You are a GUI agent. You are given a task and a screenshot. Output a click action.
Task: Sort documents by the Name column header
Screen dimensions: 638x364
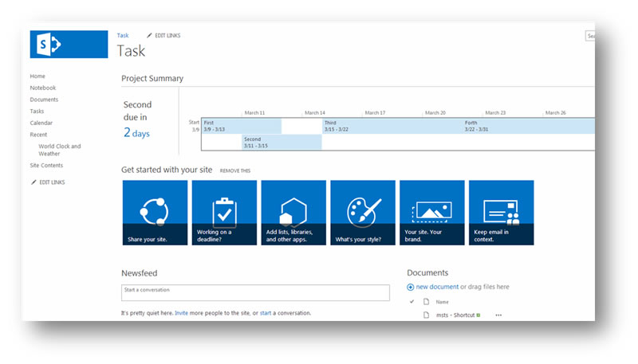[x=442, y=302]
